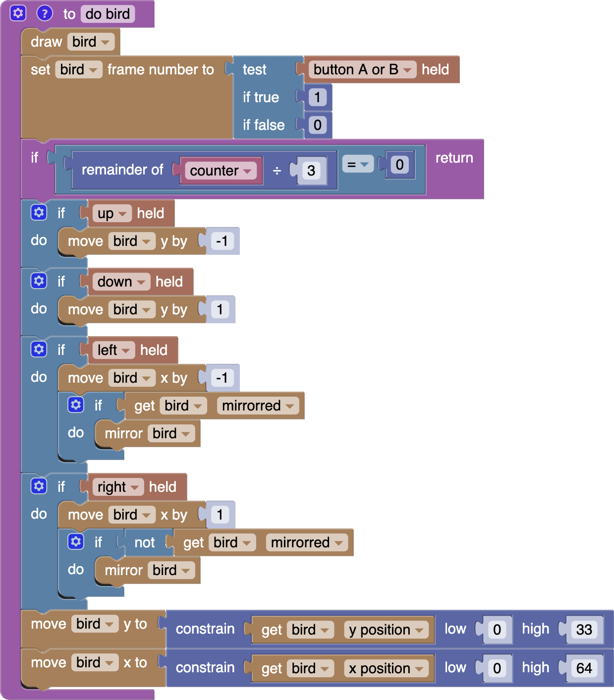Open the bird dropdown in the draw block
614x700 pixels.
(x=91, y=42)
